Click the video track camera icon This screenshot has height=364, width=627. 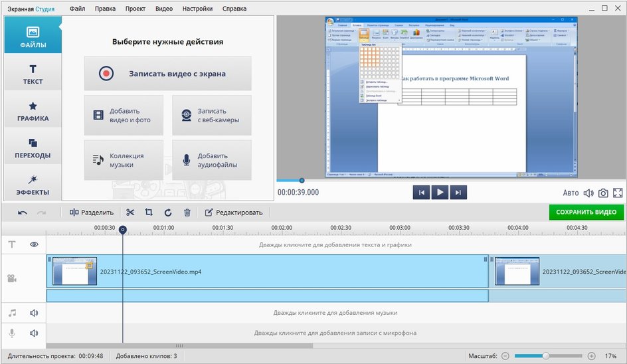click(12, 278)
